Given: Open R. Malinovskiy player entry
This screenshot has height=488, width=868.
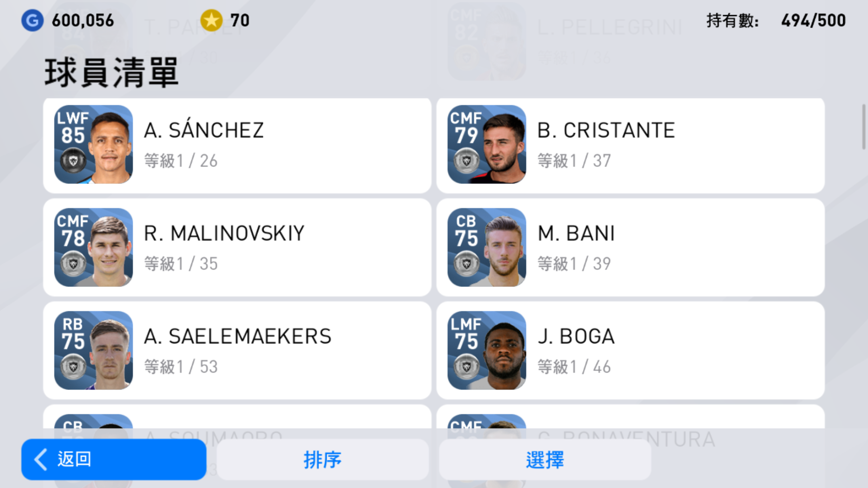Looking at the screenshot, I should pyautogui.click(x=237, y=247).
